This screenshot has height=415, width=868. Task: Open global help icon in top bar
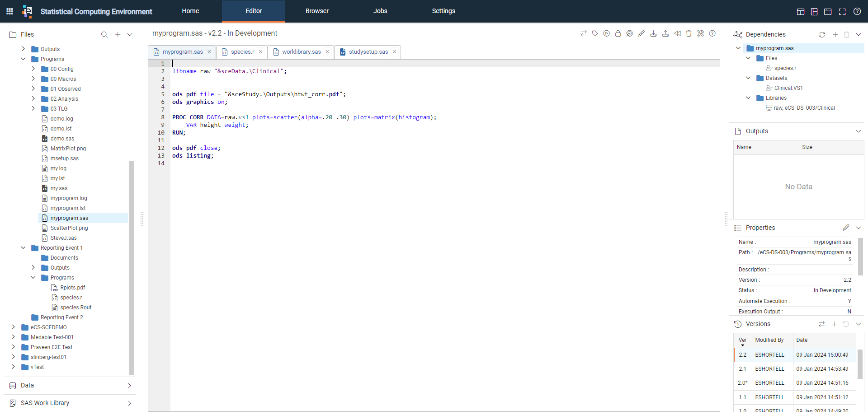(857, 12)
